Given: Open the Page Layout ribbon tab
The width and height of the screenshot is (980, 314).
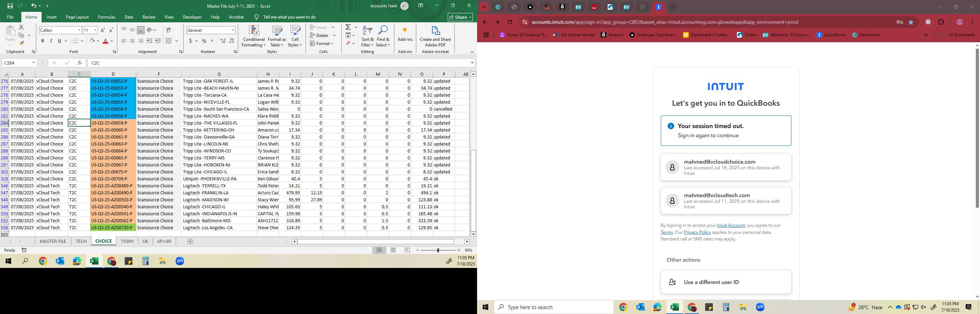Looking at the screenshot, I should (77, 17).
